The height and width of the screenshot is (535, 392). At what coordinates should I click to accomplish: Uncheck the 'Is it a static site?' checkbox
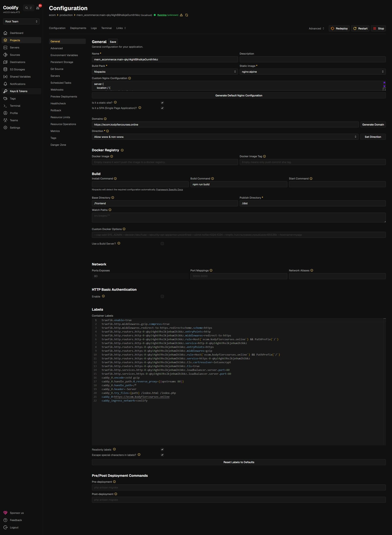pos(162,103)
